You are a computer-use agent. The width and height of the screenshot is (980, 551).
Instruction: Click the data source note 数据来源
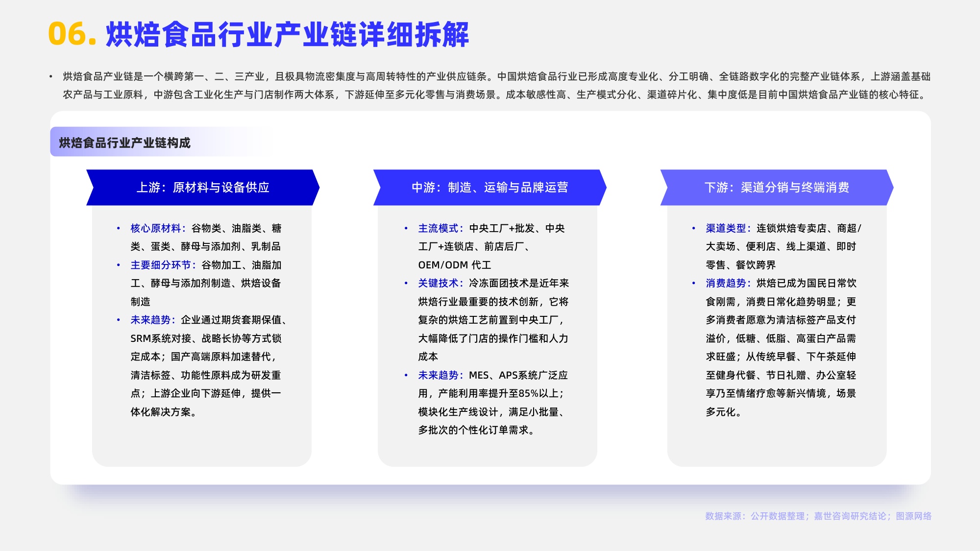(818, 516)
